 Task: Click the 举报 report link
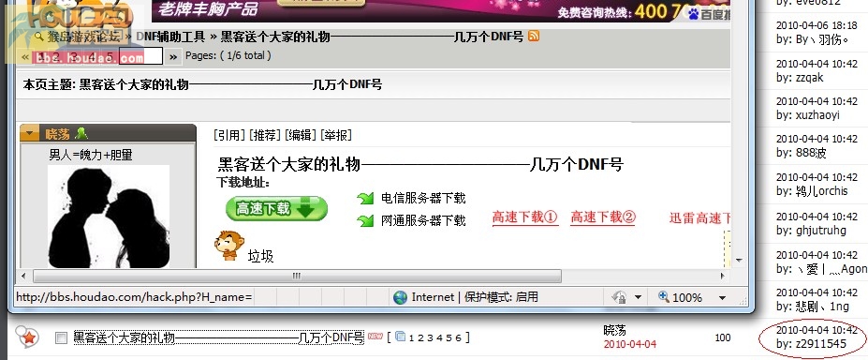point(335,135)
